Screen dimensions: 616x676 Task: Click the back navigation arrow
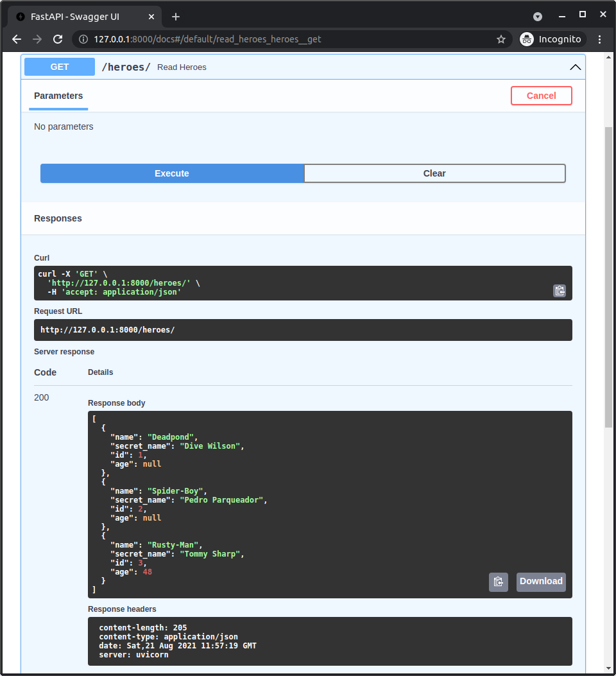[x=16, y=39]
